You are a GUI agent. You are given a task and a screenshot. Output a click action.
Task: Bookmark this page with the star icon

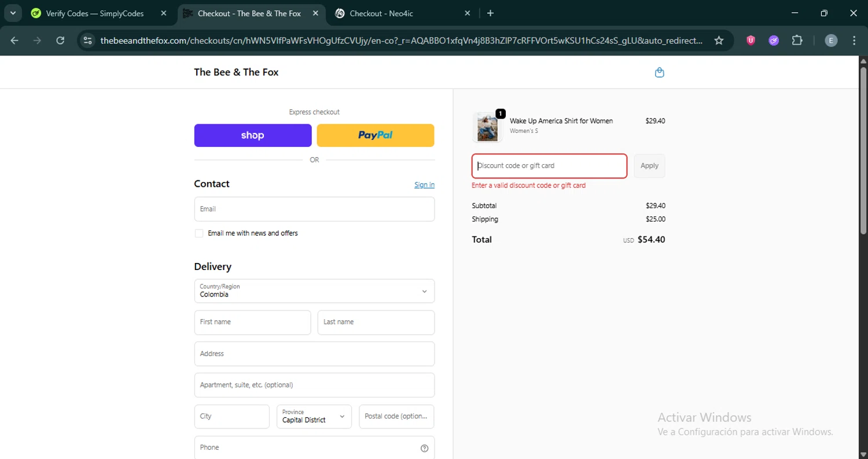click(x=719, y=40)
